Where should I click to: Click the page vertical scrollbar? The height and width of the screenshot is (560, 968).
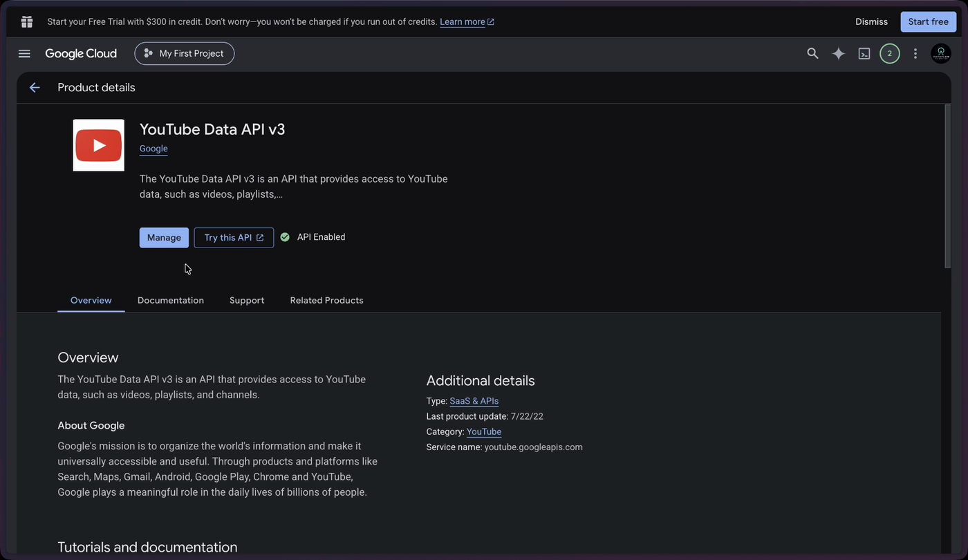(947, 187)
